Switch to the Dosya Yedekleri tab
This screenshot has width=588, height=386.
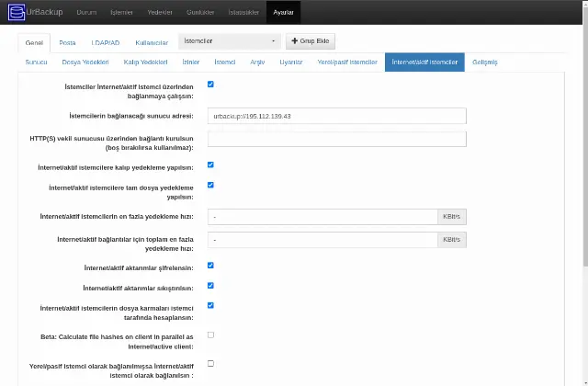tap(85, 62)
